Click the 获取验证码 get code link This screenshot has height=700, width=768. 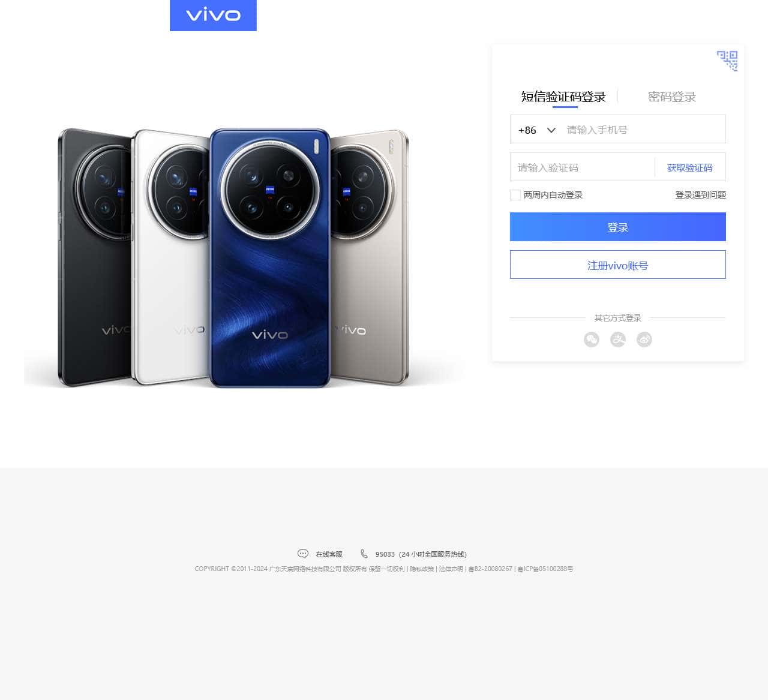[x=690, y=167]
